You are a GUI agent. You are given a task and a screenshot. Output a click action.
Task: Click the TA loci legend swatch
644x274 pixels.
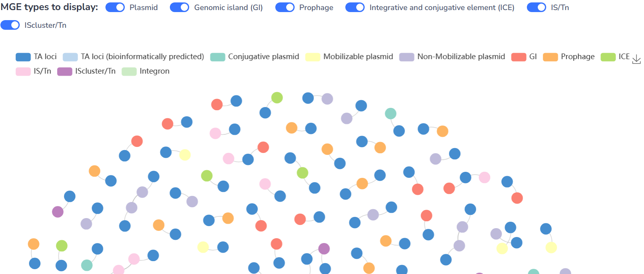pyautogui.click(x=23, y=57)
